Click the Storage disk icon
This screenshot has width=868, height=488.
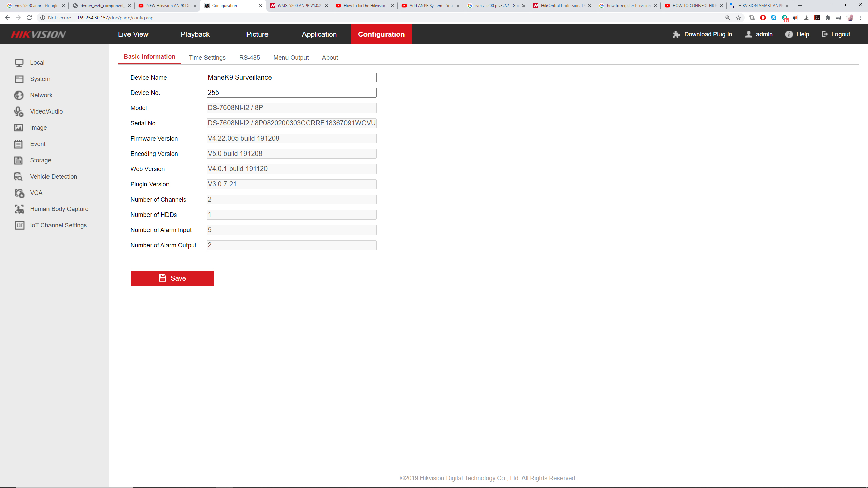point(19,160)
